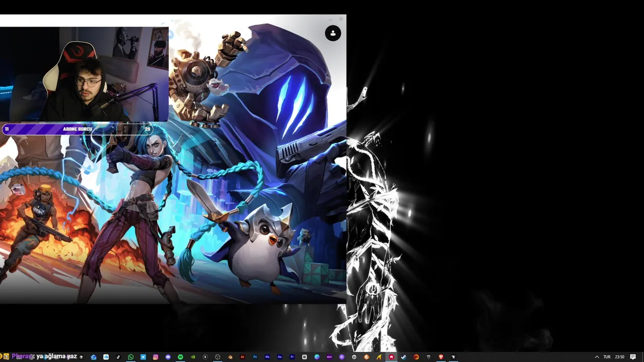Switch to Spotify in the taskbar

click(x=180, y=357)
